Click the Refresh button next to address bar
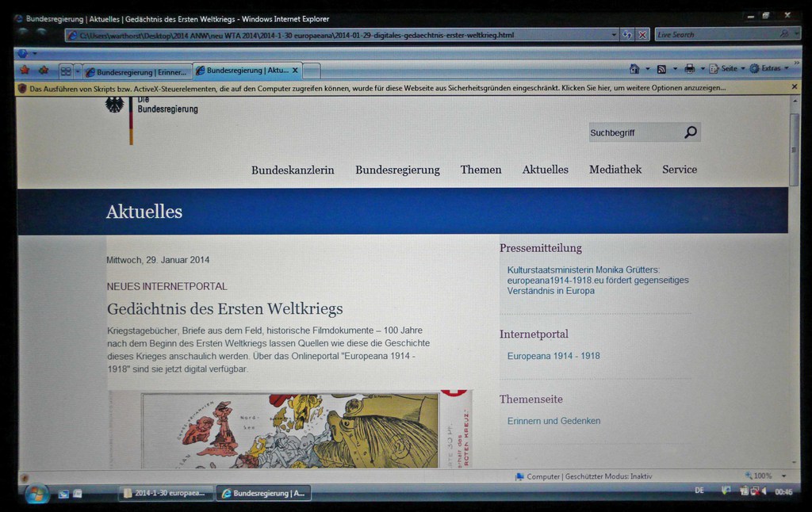This screenshot has width=812, height=512. point(627,35)
